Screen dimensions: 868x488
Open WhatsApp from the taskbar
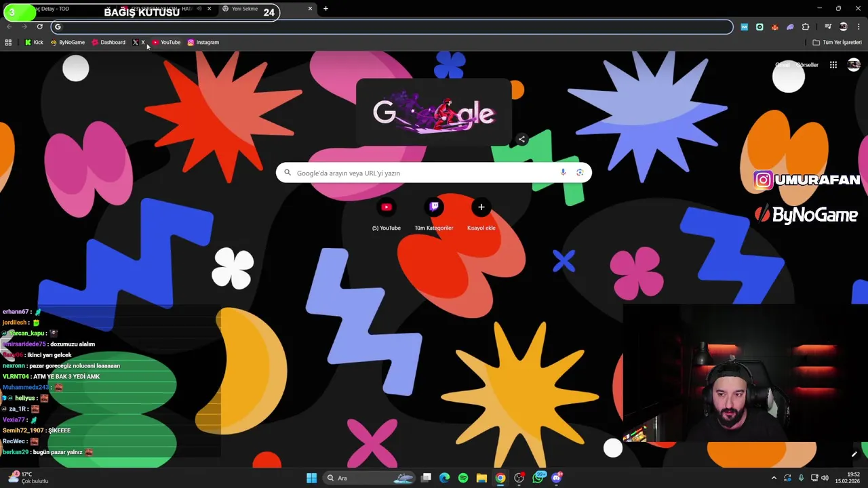tap(538, 478)
